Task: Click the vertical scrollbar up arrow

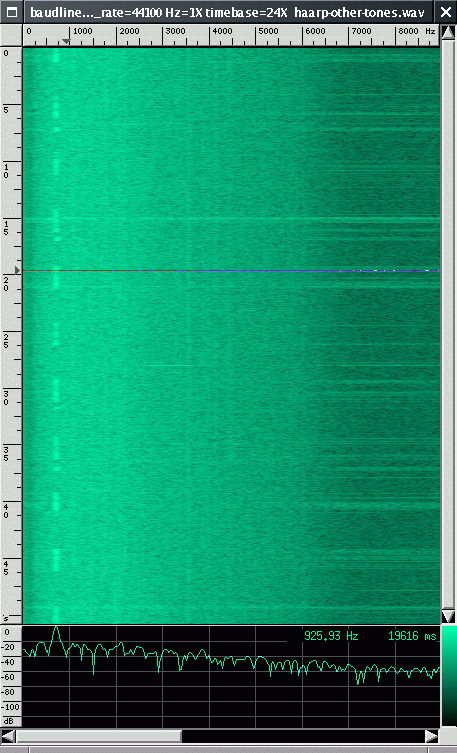Action: 448,33
